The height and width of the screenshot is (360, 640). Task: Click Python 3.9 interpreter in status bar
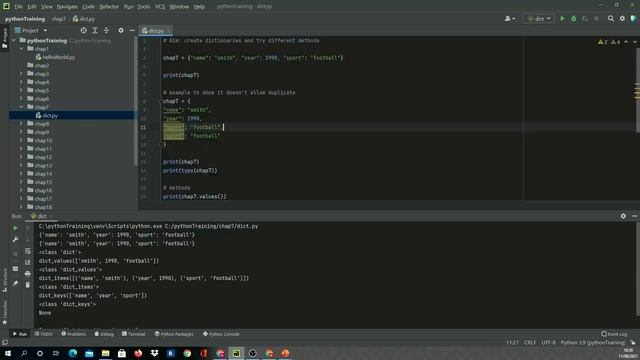click(593, 342)
